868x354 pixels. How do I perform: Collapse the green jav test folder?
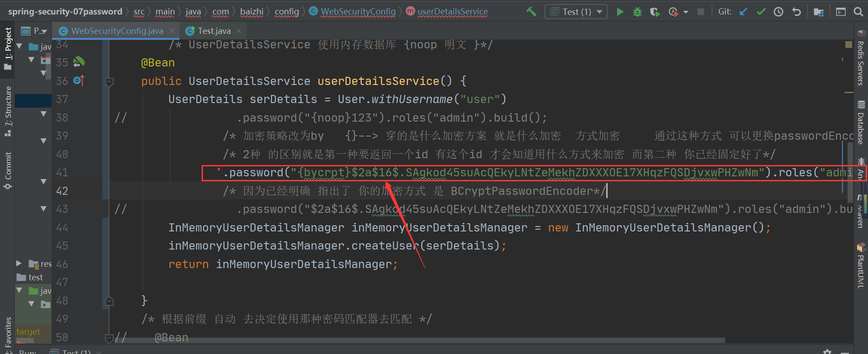(x=19, y=290)
